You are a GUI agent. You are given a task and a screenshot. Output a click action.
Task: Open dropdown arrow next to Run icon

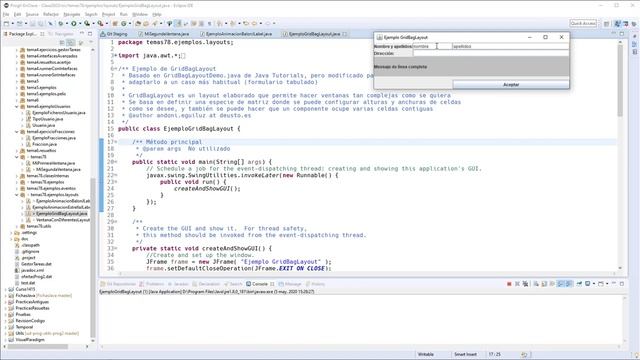pos(79,24)
